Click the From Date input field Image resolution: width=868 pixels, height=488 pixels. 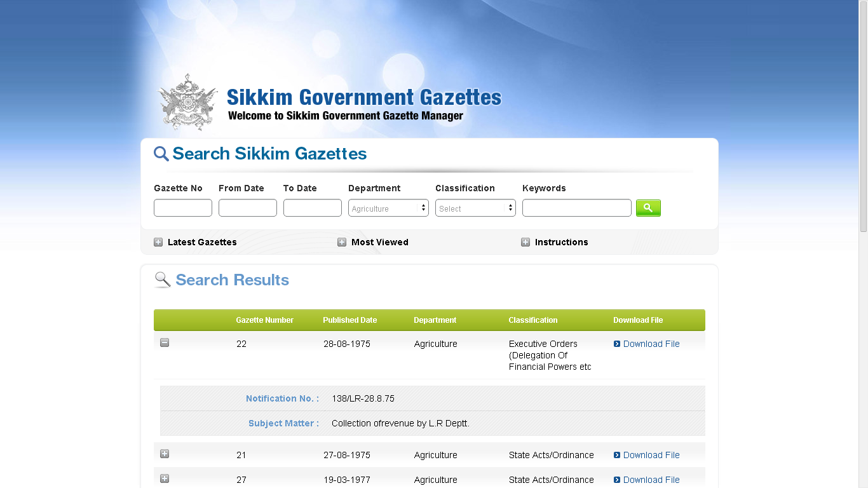point(248,208)
